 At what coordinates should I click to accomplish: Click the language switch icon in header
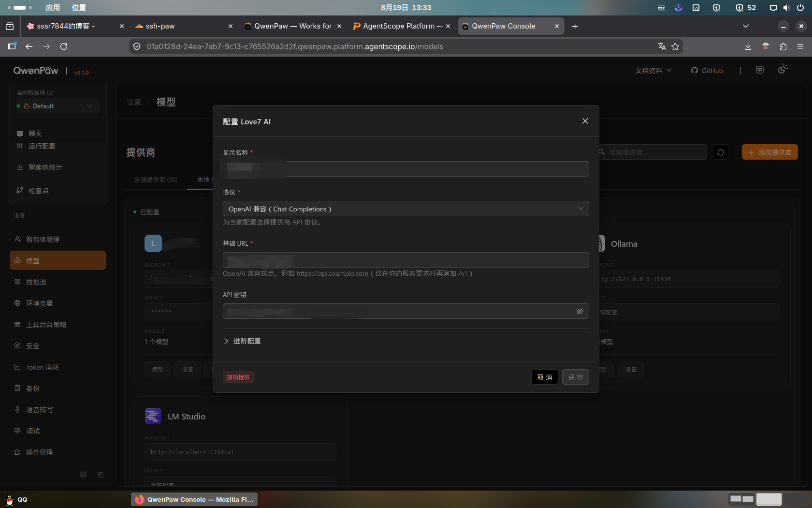point(760,70)
